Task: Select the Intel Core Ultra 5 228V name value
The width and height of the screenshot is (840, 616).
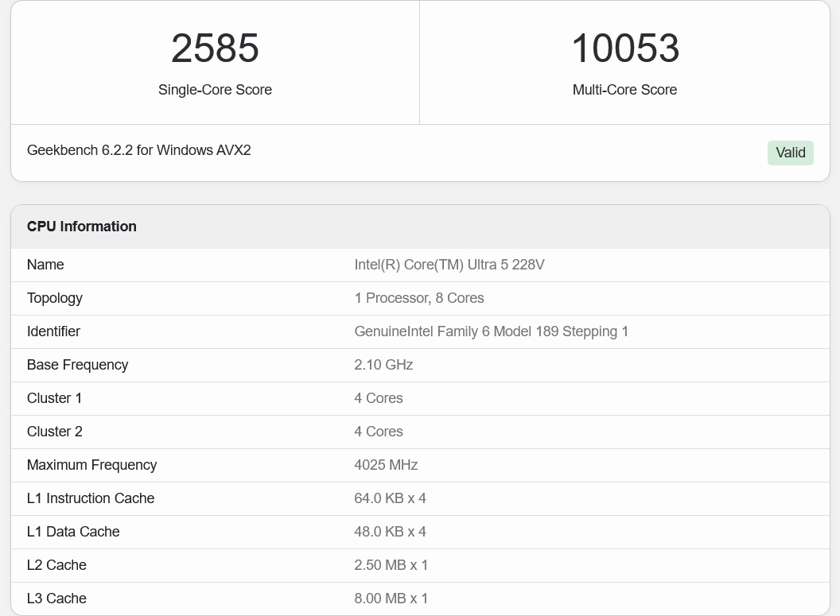Action: tap(449, 265)
